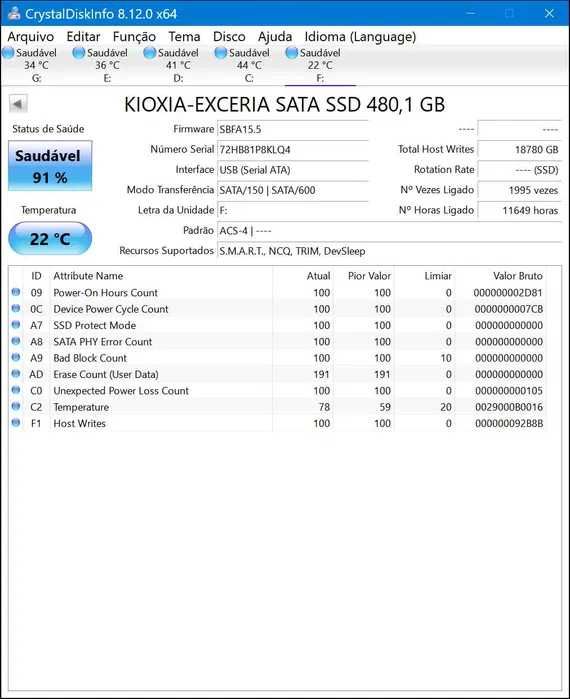The image size is (570, 699).
Task: Click the status icon for SATA PHY Error Count
Action: point(16,341)
